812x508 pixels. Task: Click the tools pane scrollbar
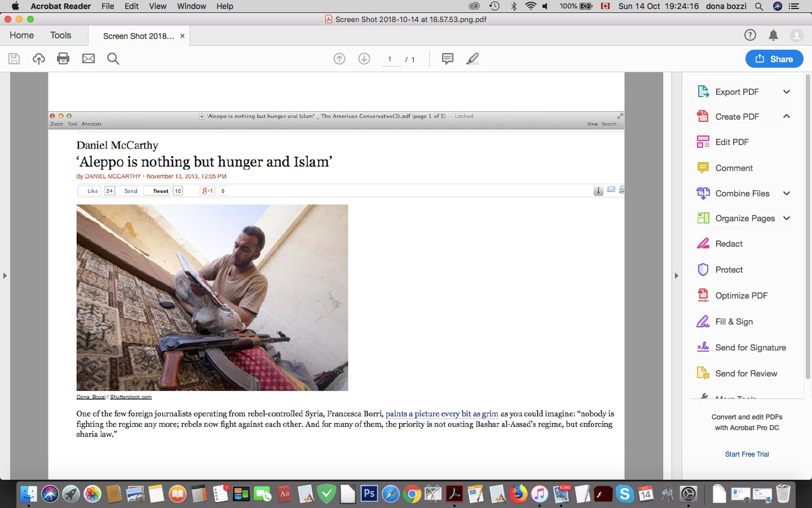(808, 226)
